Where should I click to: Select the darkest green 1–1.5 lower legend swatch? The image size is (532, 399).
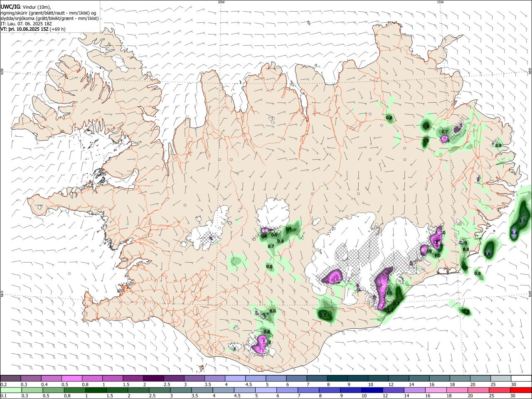point(96,390)
